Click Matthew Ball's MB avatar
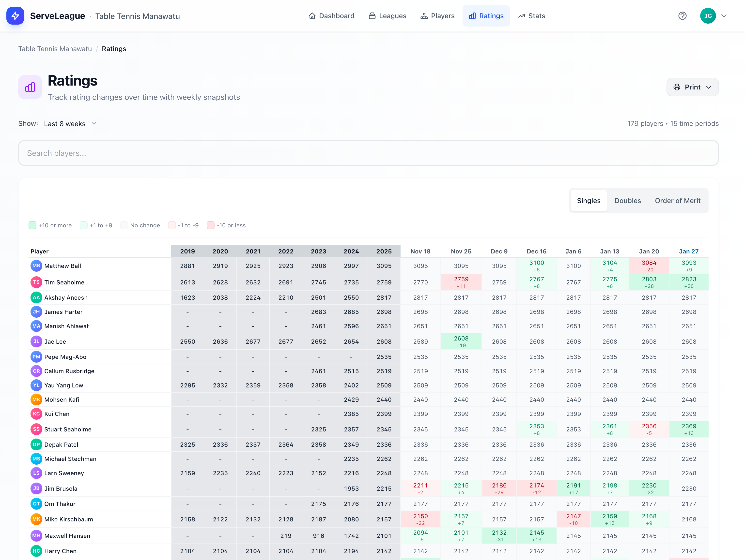Screen dimensions: 745x560 point(36,266)
